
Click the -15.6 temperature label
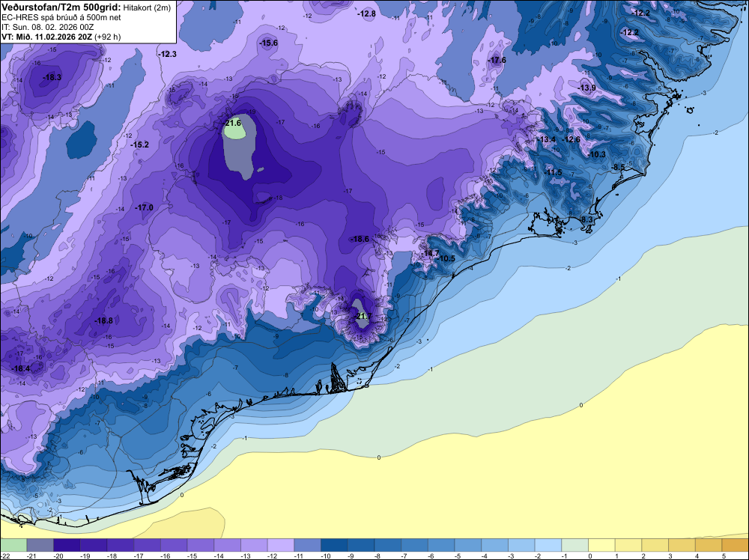[268, 43]
